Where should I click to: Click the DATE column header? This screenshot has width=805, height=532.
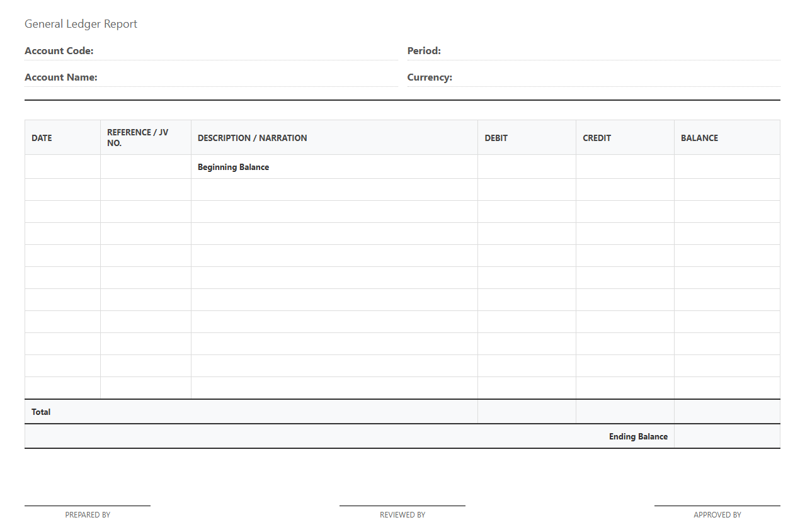point(62,138)
